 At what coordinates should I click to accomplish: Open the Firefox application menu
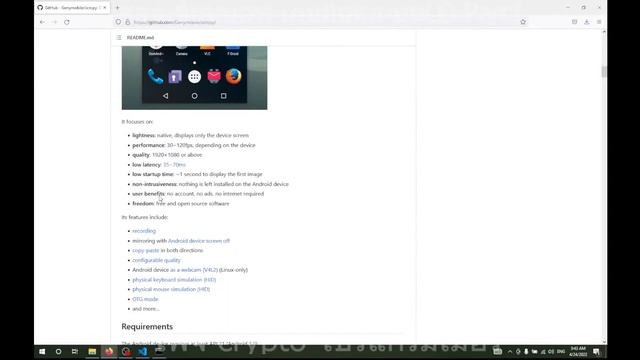(x=599, y=22)
